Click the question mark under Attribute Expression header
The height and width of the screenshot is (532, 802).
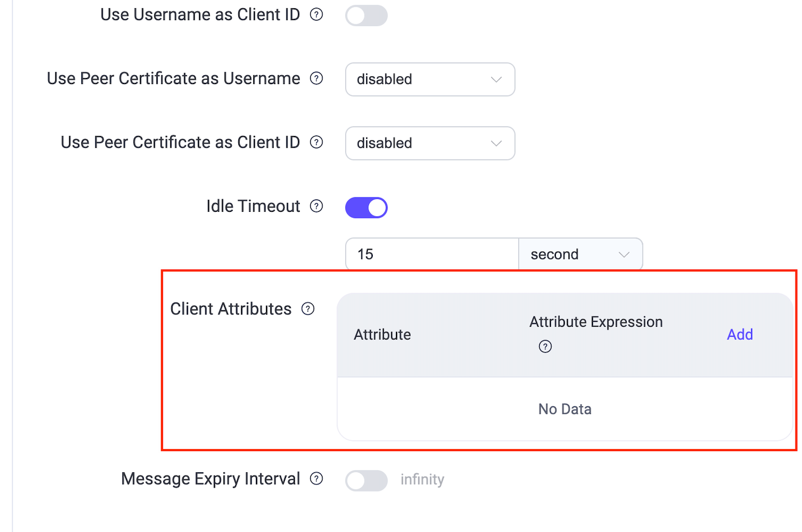pos(545,346)
